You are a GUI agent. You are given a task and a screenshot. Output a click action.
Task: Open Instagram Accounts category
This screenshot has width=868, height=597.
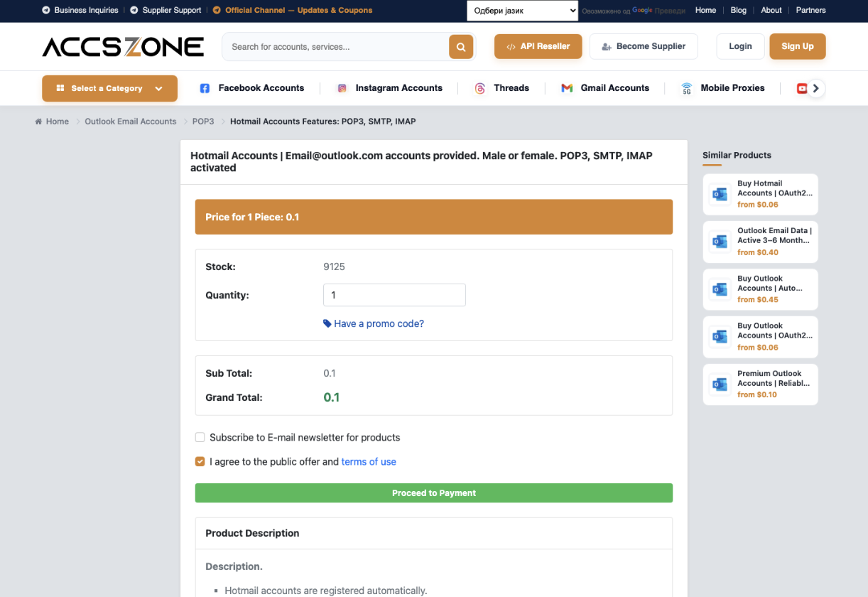coord(398,88)
